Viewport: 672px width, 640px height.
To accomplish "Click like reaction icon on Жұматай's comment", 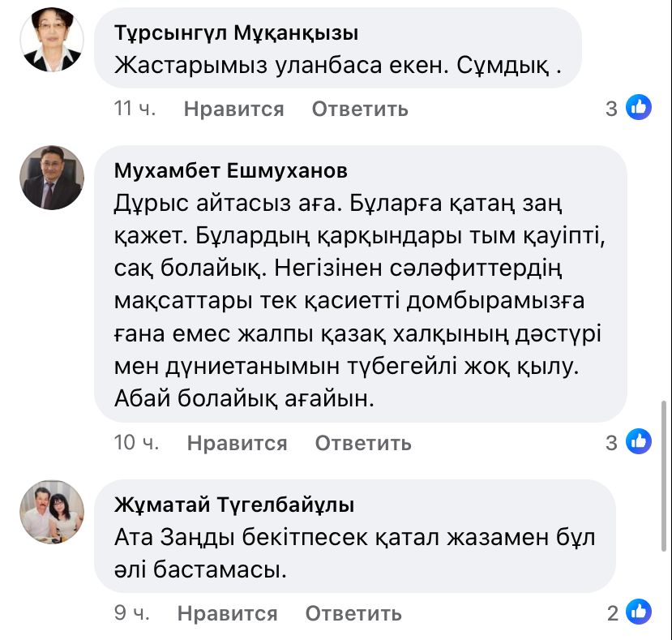I will click(x=639, y=612).
